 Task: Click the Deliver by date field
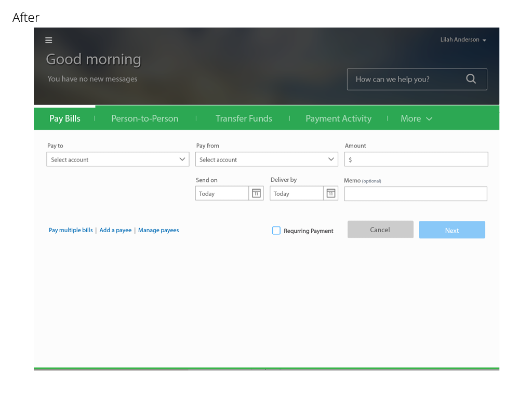[x=297, y=193]
